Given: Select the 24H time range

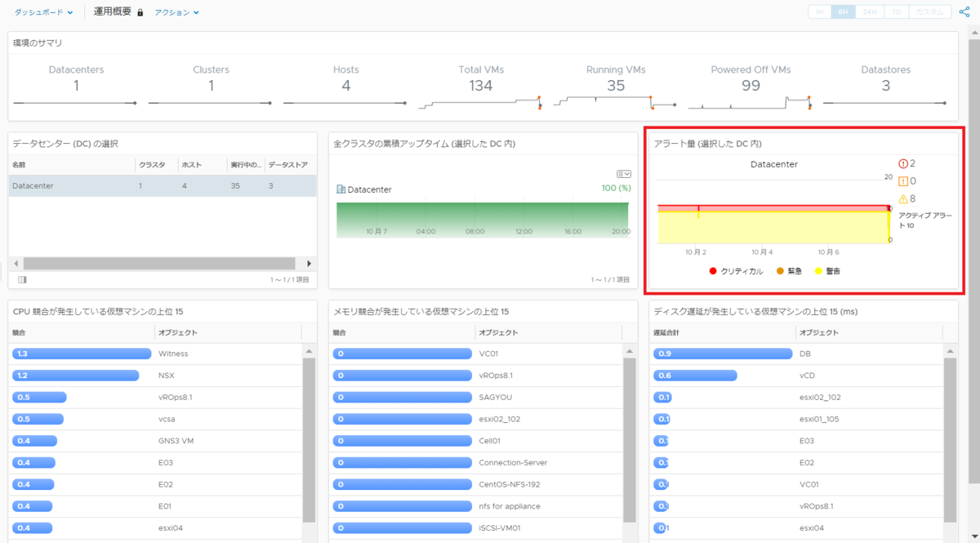Looking at the screenshot, I should pyautogui.click(x=870, y=12).
